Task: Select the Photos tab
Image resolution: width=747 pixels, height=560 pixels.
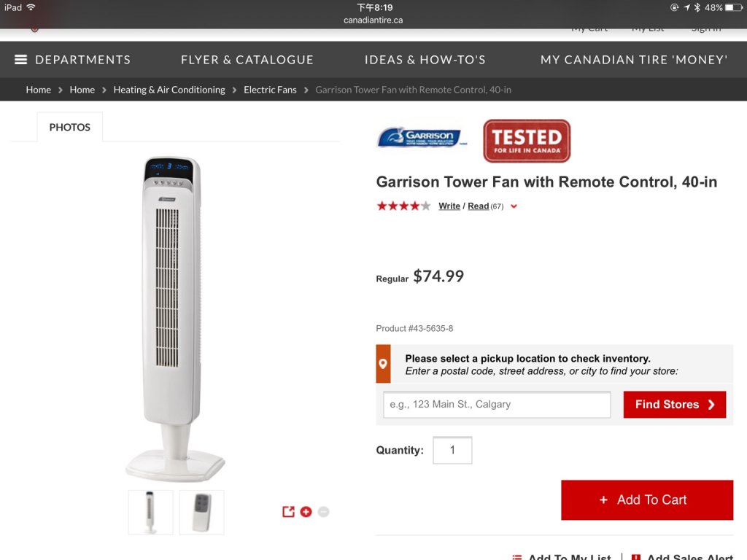Action: pos(70,127)
